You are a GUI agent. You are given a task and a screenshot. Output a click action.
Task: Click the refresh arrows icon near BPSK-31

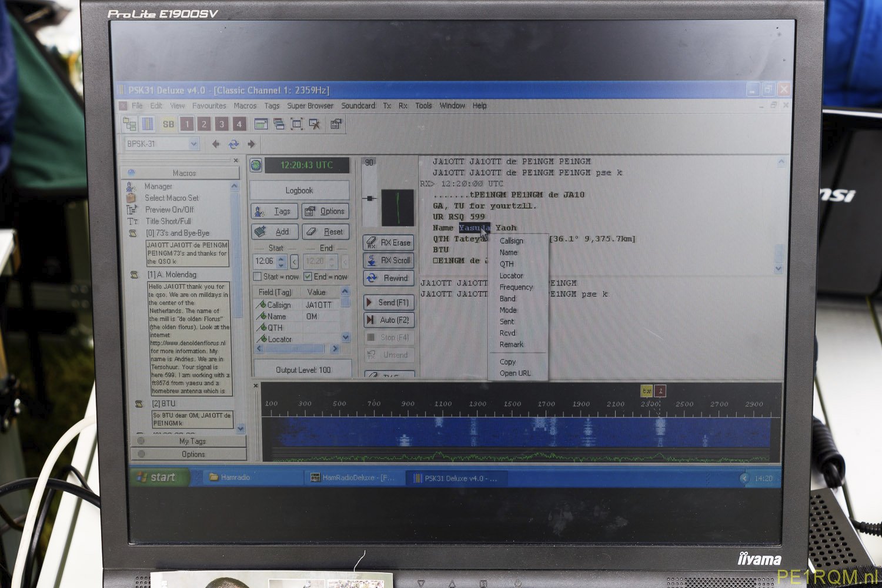click(233, 144)
